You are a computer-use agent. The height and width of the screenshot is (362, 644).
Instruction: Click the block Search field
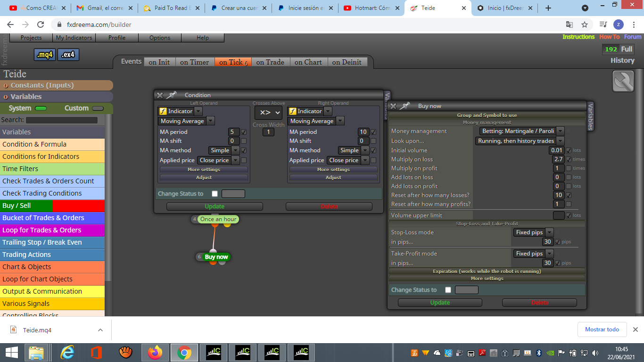point(62,120)
